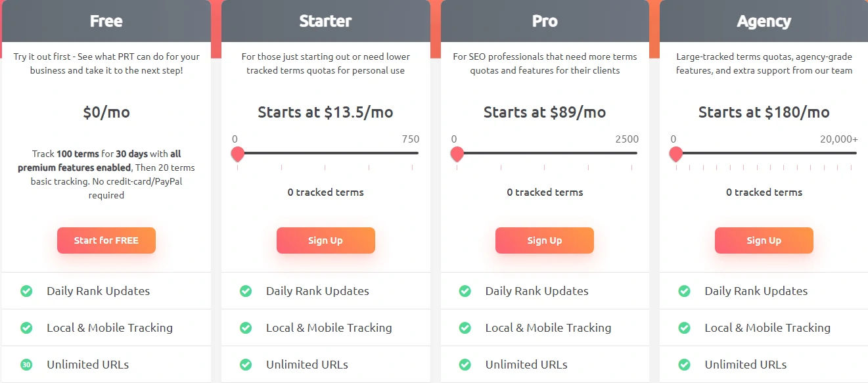Click the slider handle on the Starter plan
Screen dimensions: 868x383
pyautogui.click(x=237, y=154)
